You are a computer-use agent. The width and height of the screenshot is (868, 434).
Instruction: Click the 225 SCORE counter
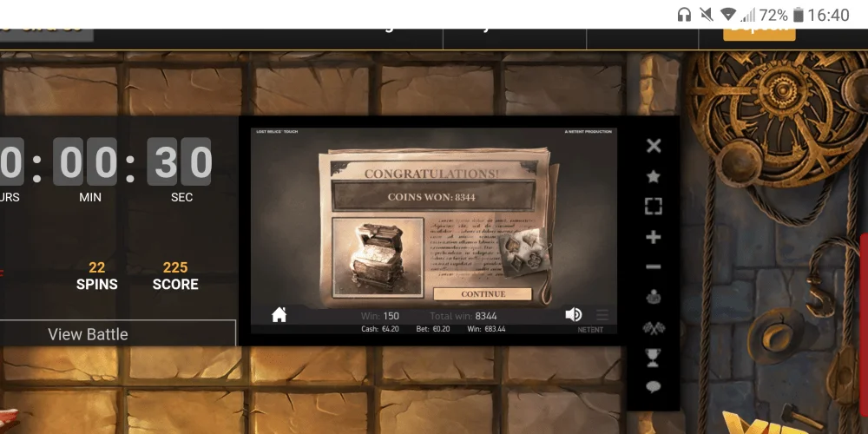coord(175,276)
